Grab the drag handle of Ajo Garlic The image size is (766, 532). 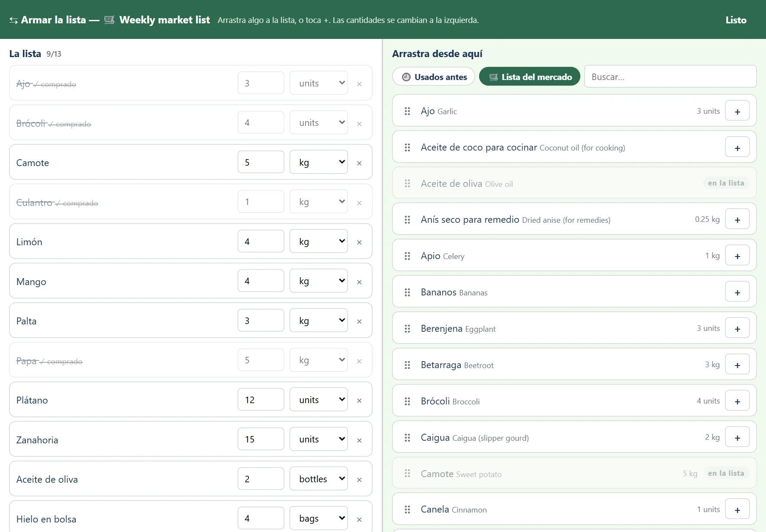click(407, 111)
